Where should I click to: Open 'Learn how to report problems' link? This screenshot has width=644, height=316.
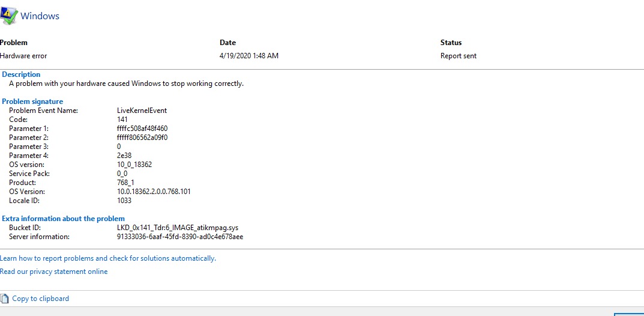point(107,258)
